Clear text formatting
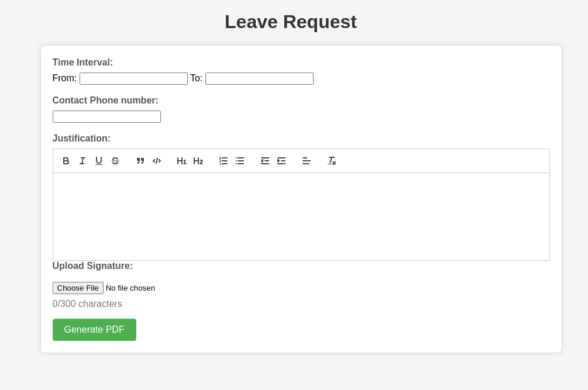 click(332, 161)
